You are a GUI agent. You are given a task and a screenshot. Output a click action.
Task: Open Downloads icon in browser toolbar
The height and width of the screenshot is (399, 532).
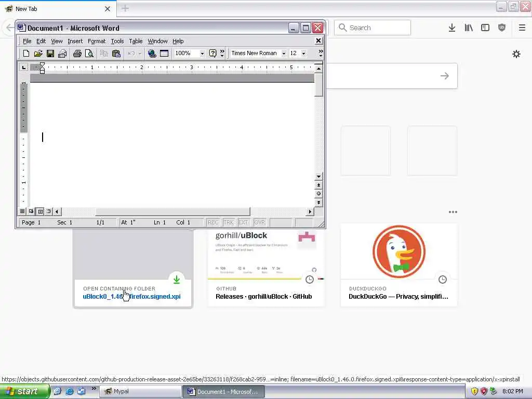[x=452, y=28]
